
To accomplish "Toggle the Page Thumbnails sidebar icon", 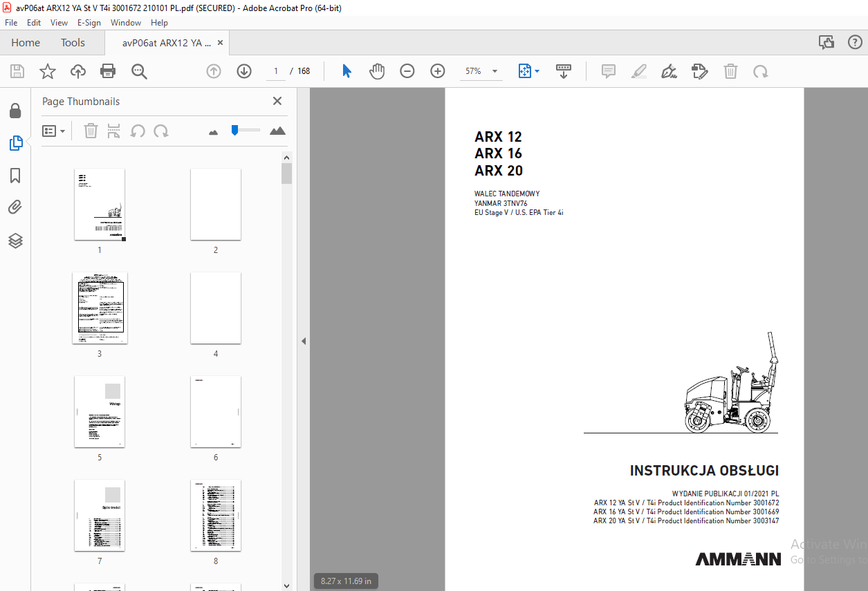I will (x=15, y=143).
